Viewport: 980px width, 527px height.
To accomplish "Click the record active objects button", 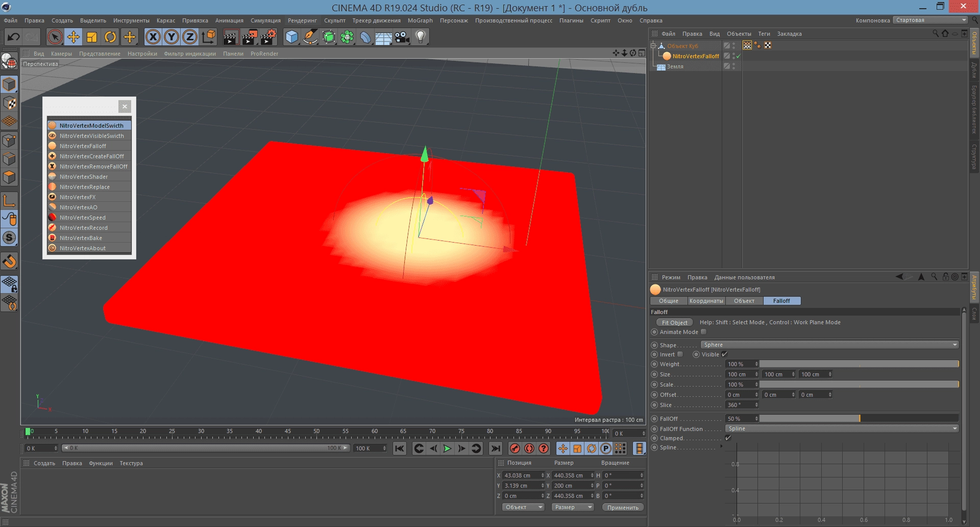I will (x=514, y=448).
